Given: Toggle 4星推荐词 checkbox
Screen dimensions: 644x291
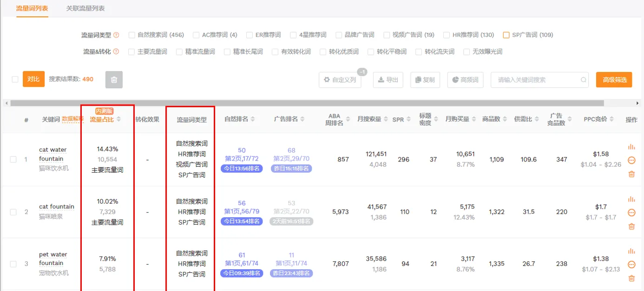Looking at the screenshot, I should click(x=293, y=35).
